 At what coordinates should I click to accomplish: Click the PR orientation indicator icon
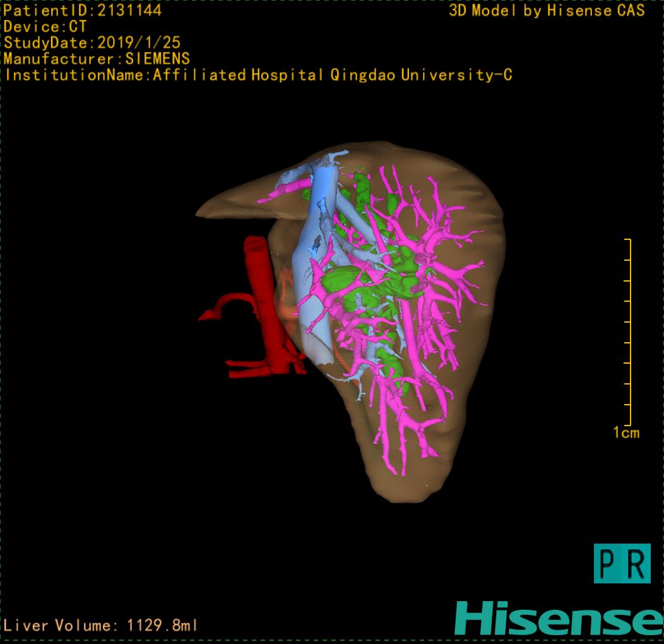coord(622,563)
